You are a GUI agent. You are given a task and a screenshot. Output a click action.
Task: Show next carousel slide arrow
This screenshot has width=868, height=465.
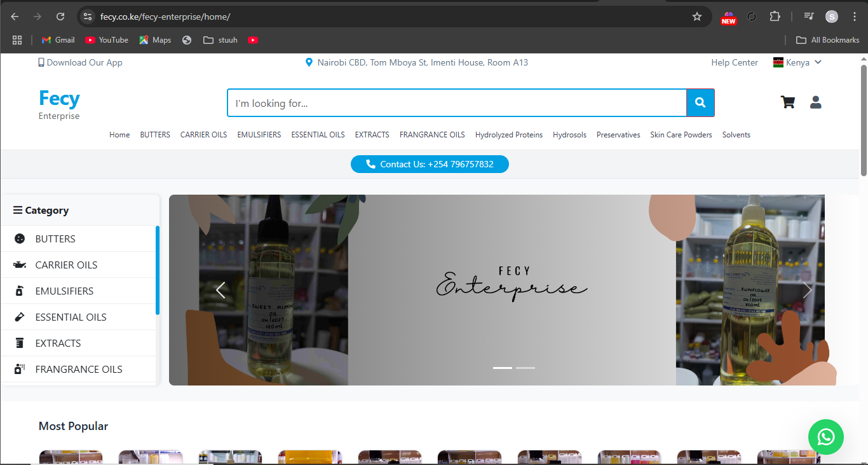pyautogui.click(x=807, y=291)
